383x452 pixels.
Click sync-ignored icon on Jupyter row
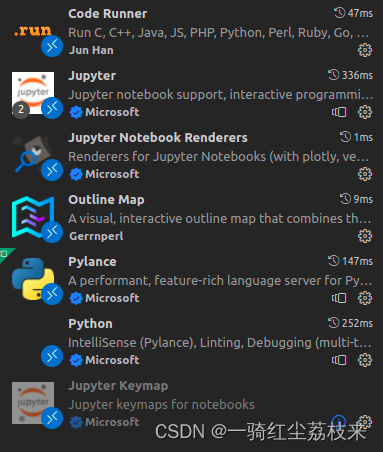339,112
